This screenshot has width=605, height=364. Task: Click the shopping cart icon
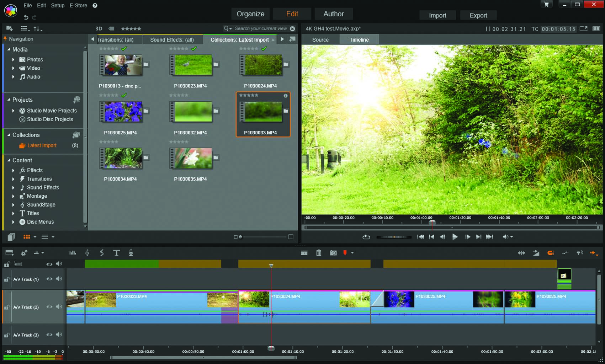click(x=546, y=4)
